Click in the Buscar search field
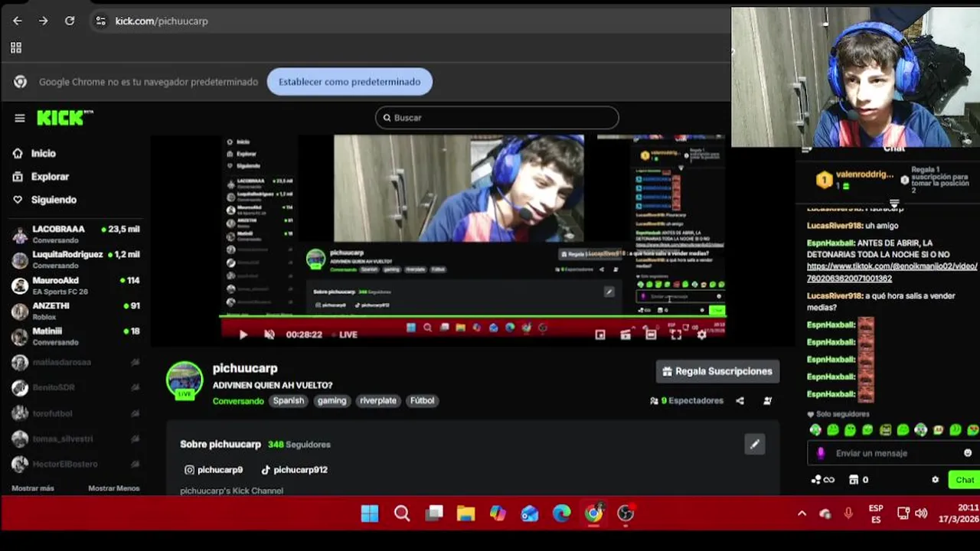This screenshot has height=551, width=980. click(497, 118)
